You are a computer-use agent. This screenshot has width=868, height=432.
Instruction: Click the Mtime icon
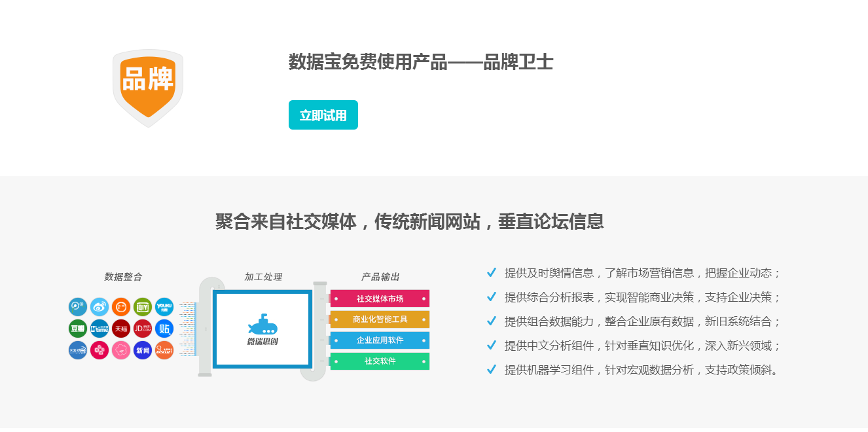(99, 328)
